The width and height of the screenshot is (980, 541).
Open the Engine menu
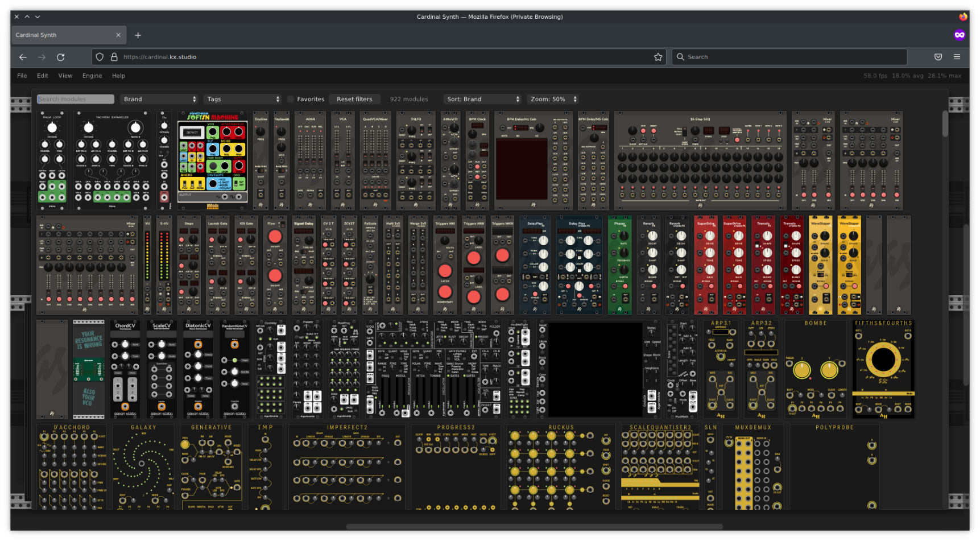(x=92, y=76)
